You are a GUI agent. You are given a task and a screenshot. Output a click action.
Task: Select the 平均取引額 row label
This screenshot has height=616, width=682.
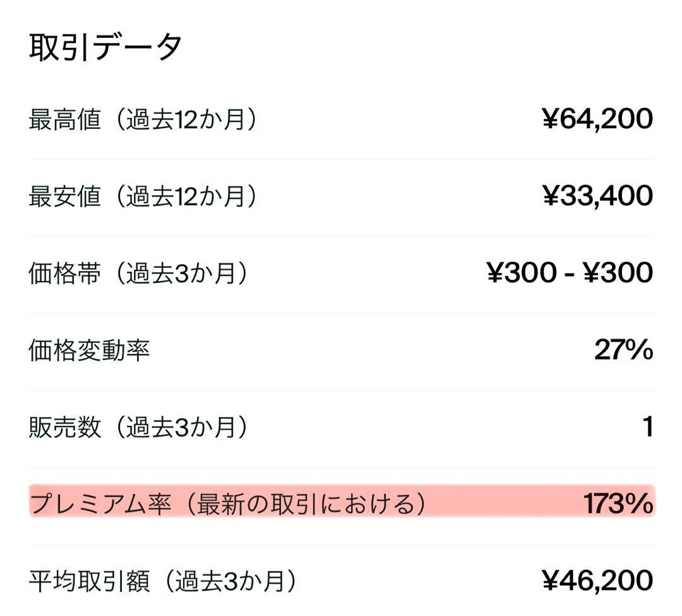(x=89, y=581)
